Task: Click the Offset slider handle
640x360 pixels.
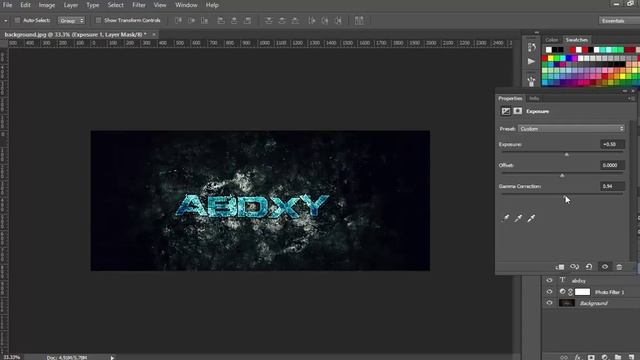Action: tap(562, 176)
